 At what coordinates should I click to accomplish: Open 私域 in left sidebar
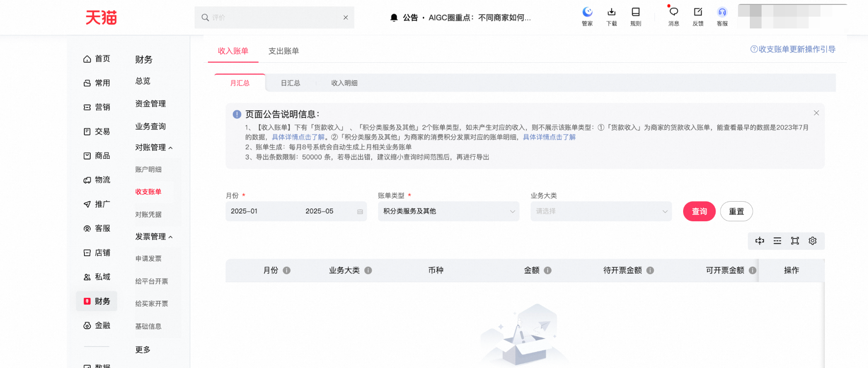(97, 277)
